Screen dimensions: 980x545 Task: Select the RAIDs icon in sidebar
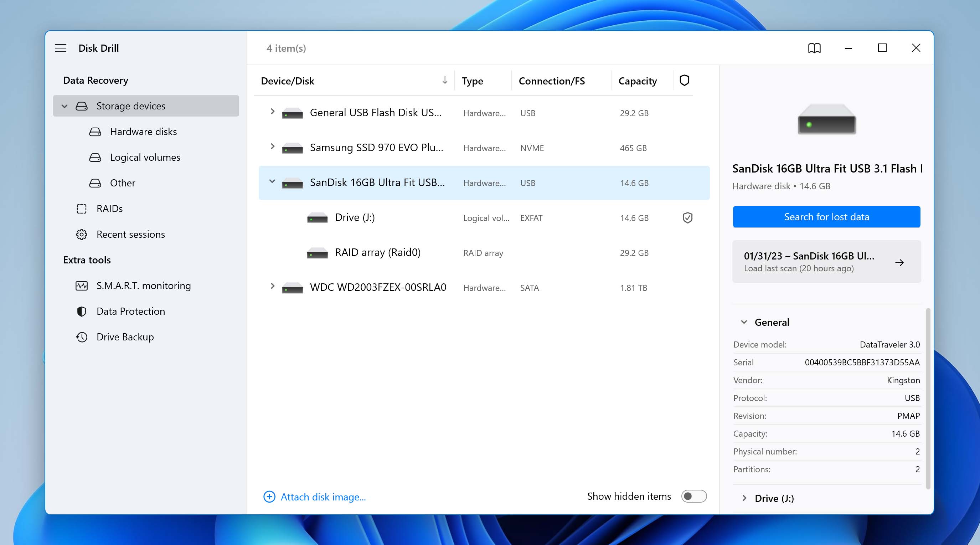pos(81,208)
